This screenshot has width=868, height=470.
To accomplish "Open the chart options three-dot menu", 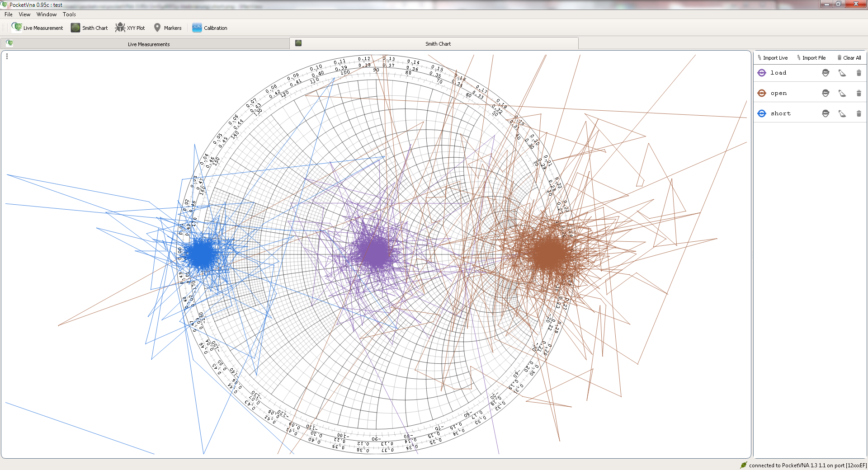I will (x=7, y=56).
